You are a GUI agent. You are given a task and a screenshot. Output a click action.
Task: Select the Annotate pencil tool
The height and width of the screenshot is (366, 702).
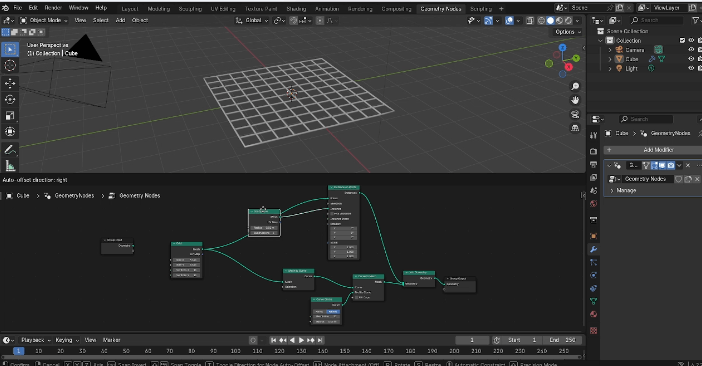pos(10,150)
